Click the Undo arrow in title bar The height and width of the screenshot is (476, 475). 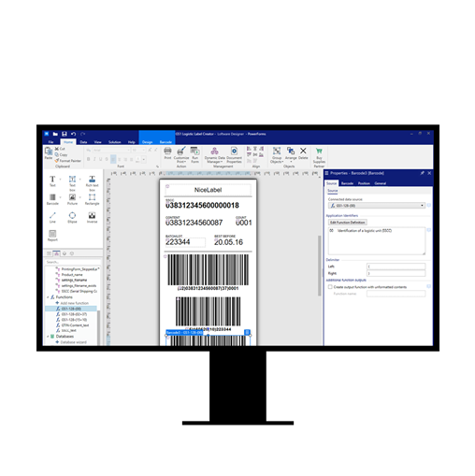pyautogui.click(x=73, y=134)
